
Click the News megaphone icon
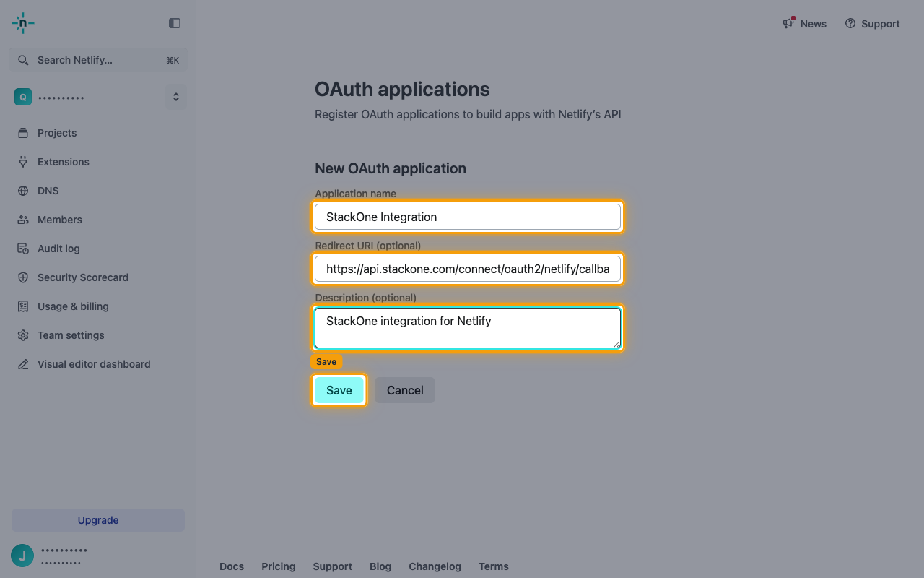pyautogui.click(x=789, y=23)
